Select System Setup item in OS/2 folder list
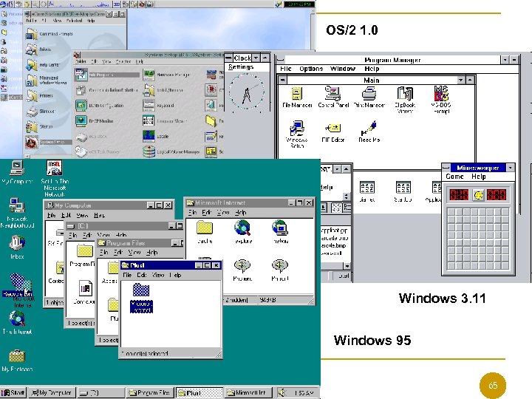Screen dimensions: 532x399 coord(48,142)
